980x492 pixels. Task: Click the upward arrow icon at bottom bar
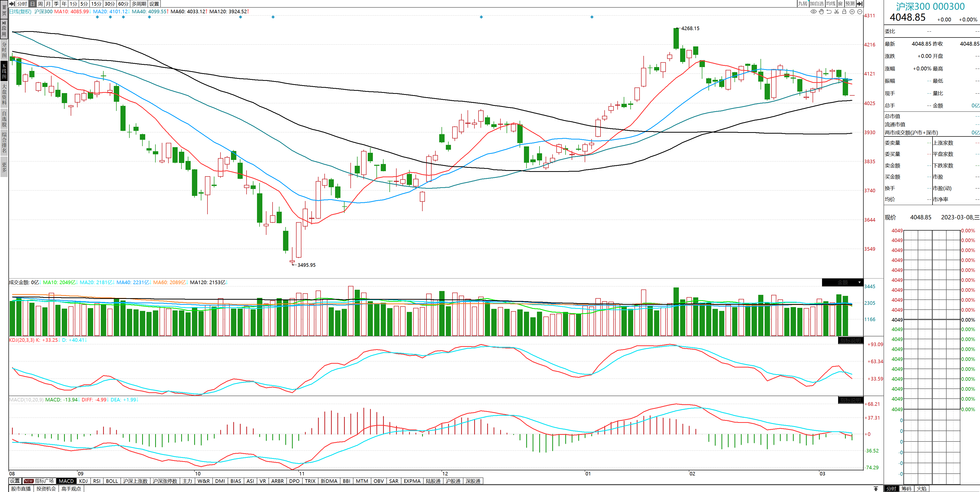[x=876, y=489]
